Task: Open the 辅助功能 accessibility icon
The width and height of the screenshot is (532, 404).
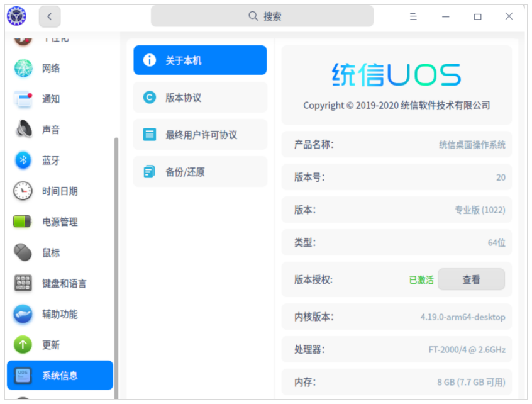Action: 23,314
